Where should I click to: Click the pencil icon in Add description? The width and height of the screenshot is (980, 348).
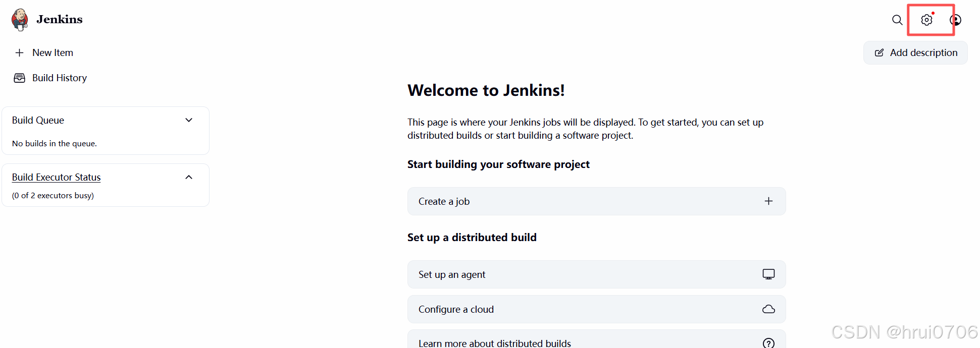pos(879,52)
